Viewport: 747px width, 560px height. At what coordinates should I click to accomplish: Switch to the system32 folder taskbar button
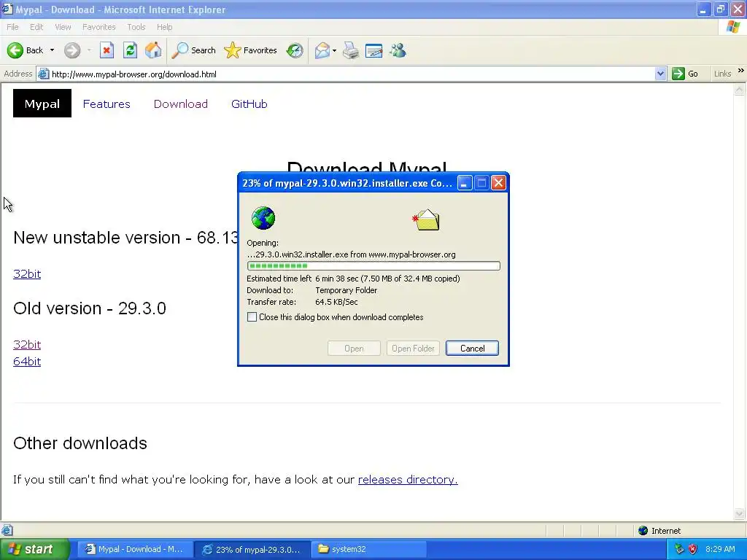(x=368, y=549)
